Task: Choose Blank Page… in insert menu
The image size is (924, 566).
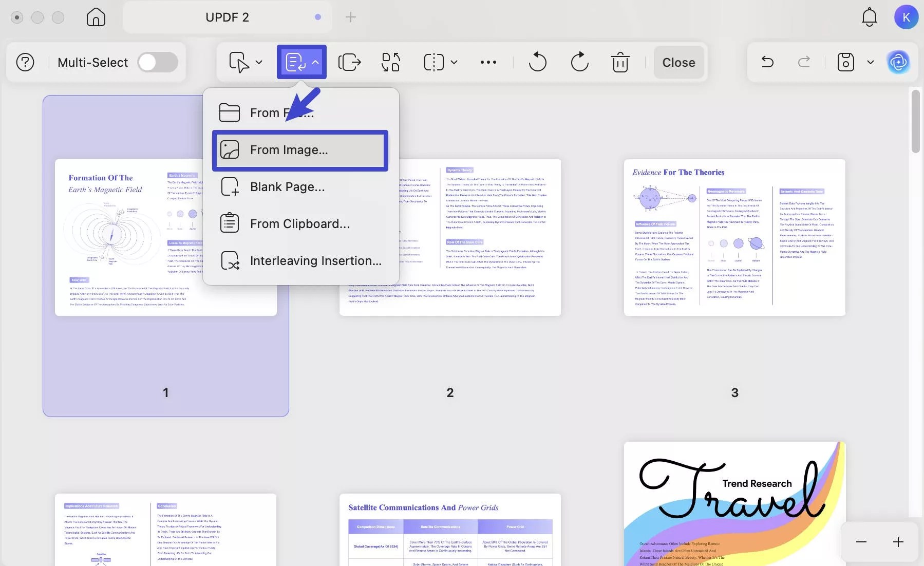Action: pyautogui.click(x=300, y=187)
